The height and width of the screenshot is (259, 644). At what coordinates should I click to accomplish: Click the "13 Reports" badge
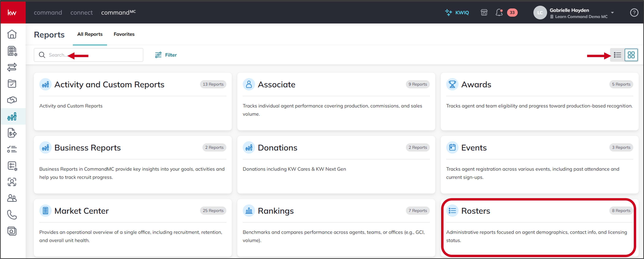click(213, 84)
